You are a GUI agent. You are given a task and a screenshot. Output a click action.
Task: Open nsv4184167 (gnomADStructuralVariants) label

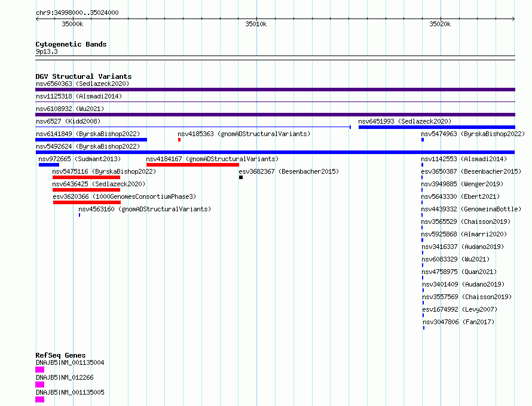212,159
